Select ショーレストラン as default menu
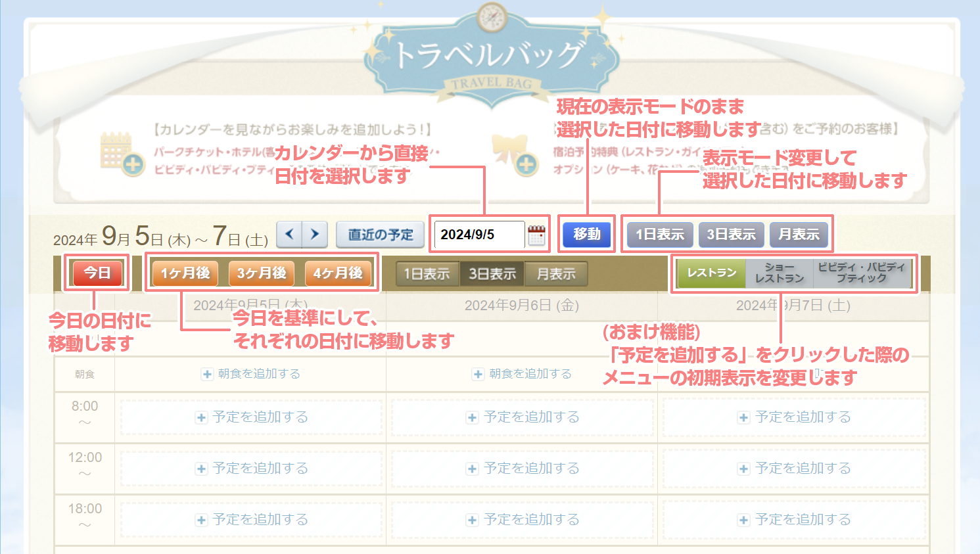Screen dimensions: 980x554 pos(780,273)
